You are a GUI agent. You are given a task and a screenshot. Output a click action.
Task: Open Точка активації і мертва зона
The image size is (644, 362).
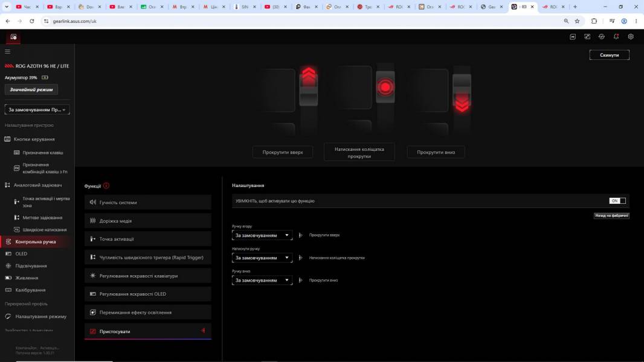click(46, 202)
